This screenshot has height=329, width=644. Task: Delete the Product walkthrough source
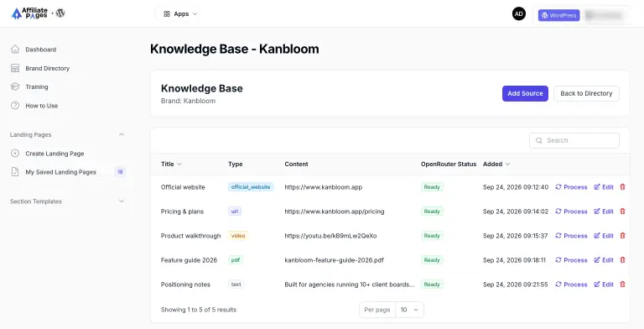(x=623, y=236)
